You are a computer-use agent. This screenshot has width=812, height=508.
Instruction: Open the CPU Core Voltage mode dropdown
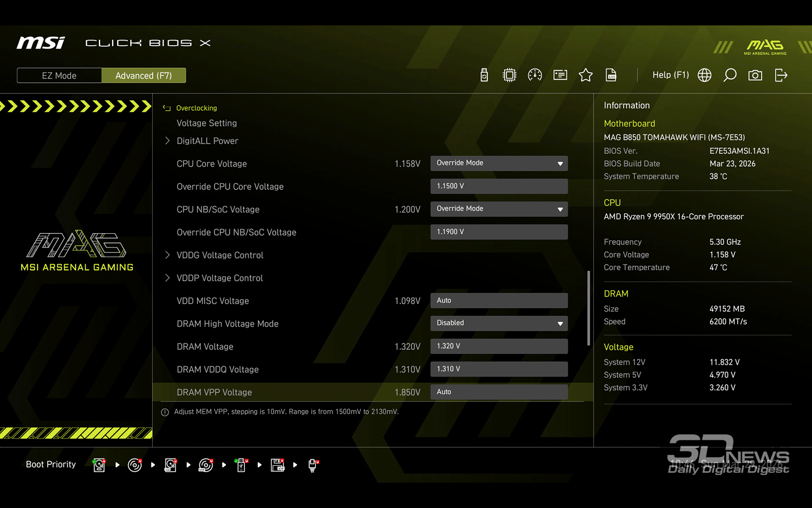click(499, 163)
